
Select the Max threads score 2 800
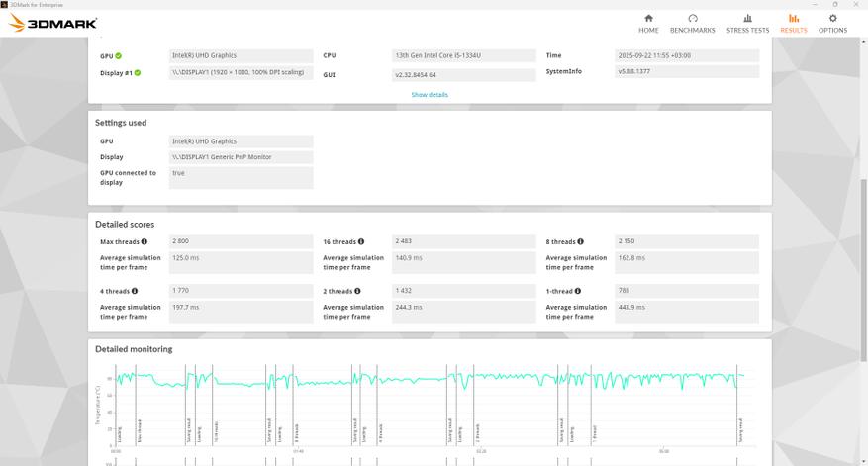pos(241,241)
